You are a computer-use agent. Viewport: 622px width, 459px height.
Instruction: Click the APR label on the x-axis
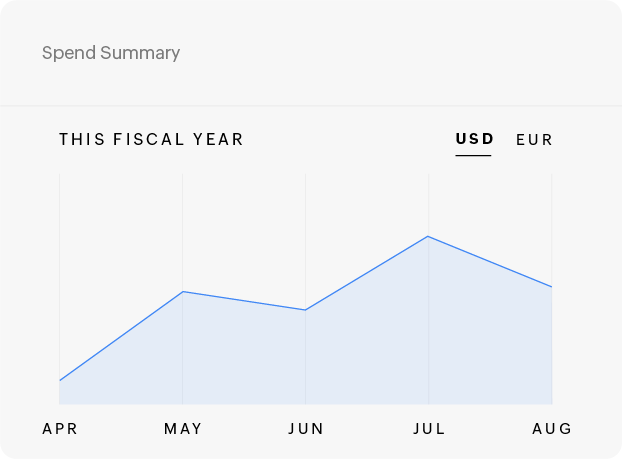60,429
